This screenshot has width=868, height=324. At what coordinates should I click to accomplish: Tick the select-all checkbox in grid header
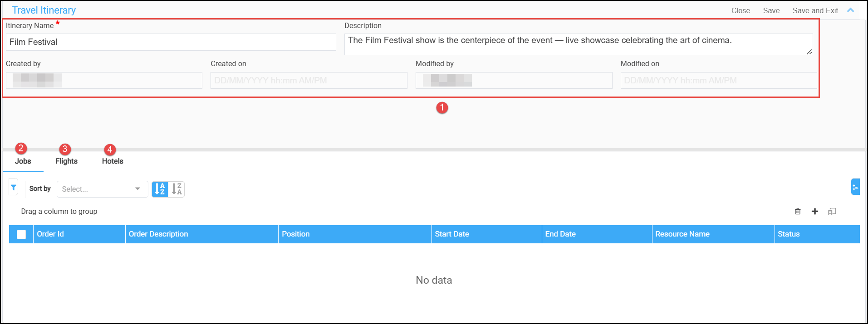coord(21,234)
